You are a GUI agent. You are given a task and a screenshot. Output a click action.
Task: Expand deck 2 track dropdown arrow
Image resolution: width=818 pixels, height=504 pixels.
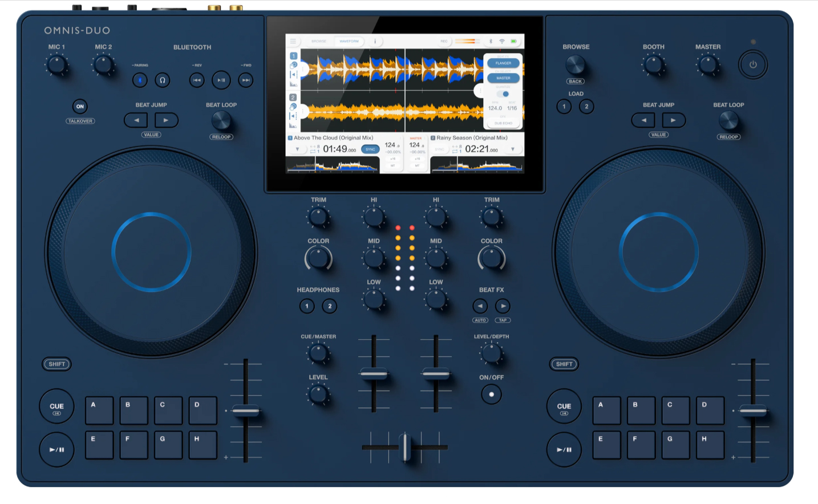513,149
